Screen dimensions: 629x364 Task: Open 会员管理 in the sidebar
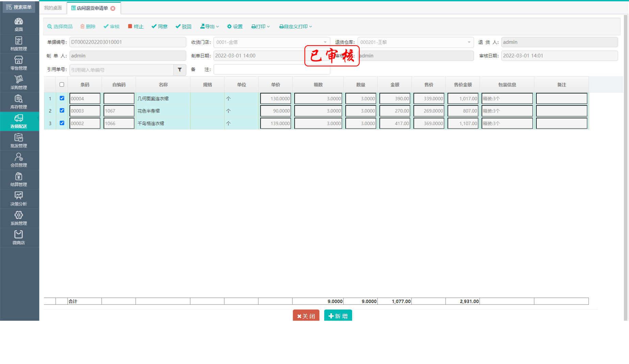[19, 160]
